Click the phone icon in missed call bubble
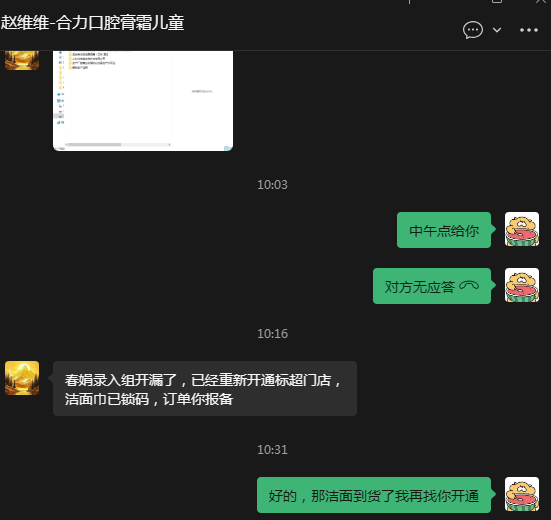 click(x=469, y=286)
